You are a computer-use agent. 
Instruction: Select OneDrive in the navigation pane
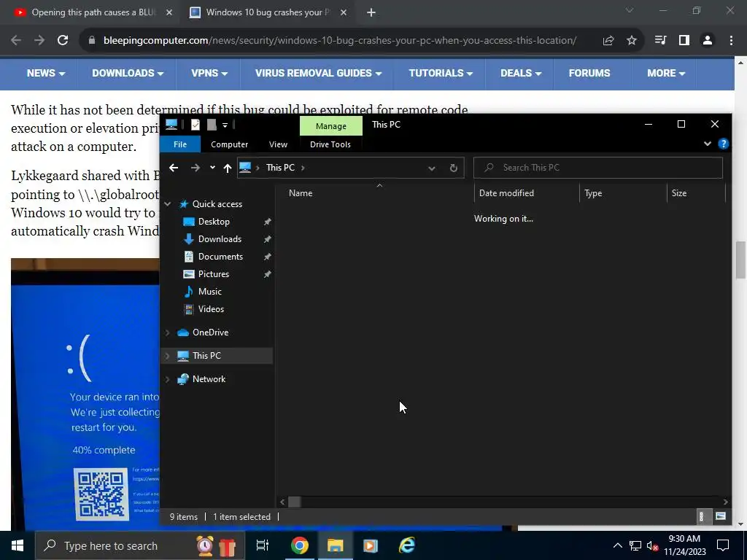210,332
